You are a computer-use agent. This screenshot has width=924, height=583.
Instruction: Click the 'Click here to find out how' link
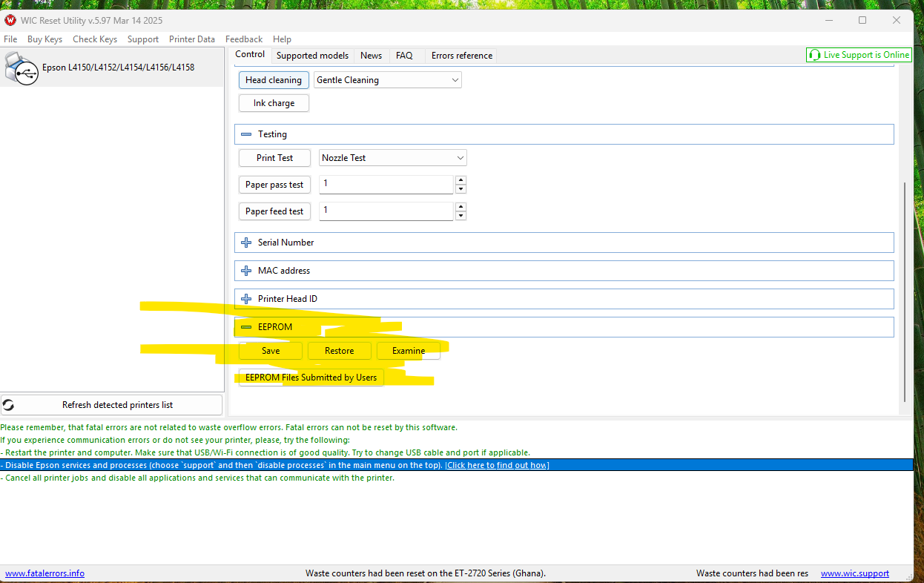(x=497, y=465)
